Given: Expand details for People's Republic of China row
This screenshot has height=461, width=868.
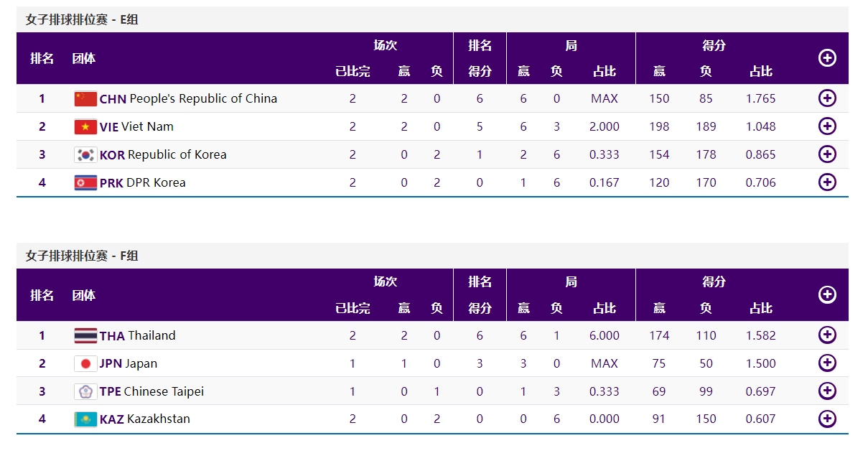Looking at the screenshot, I should 827,98.
